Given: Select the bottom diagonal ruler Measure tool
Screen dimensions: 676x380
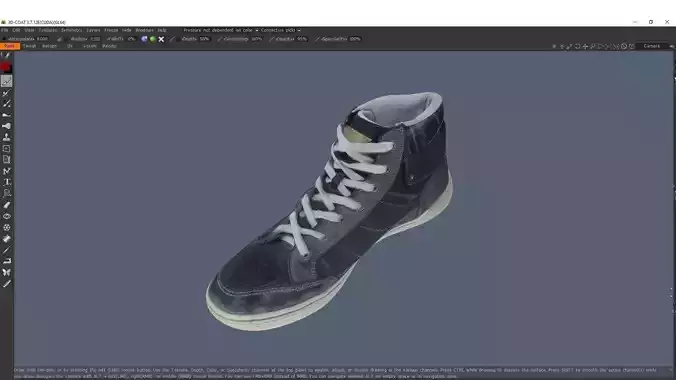Looking at the screenshot, I should click(x=6, y=283).
